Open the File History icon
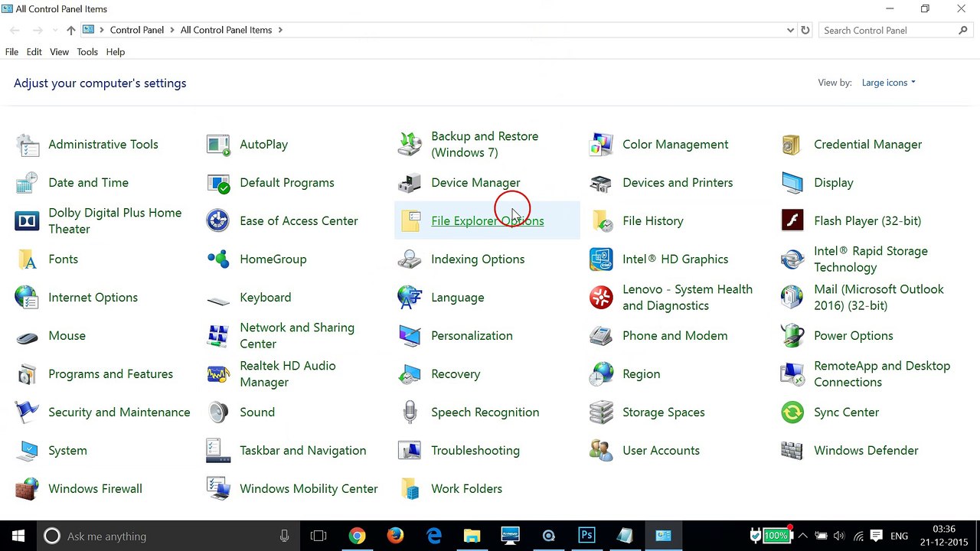 coord(601,221)
